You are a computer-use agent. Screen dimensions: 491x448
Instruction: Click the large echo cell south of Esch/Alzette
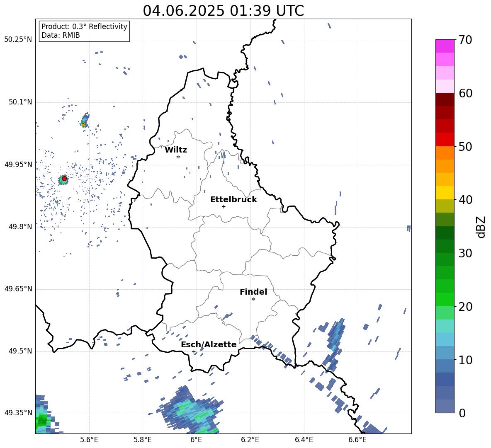pos(191,412)
